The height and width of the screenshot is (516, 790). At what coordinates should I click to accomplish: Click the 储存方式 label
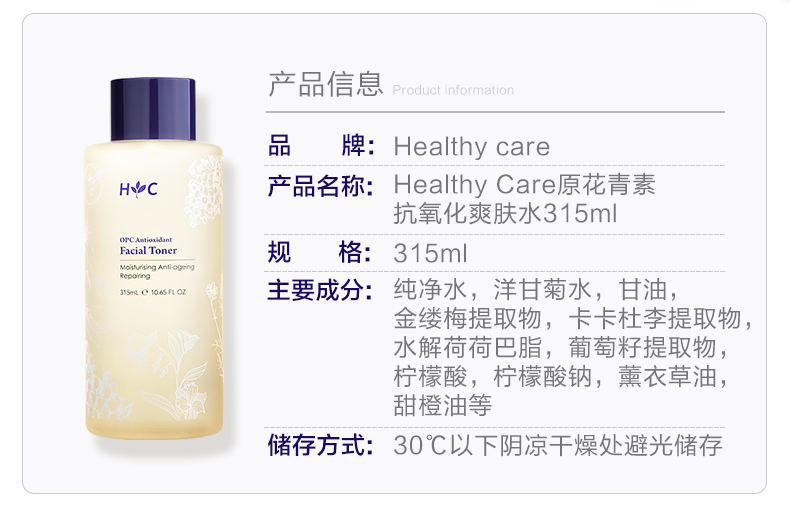pyautogui.click(x=320, y=445)
